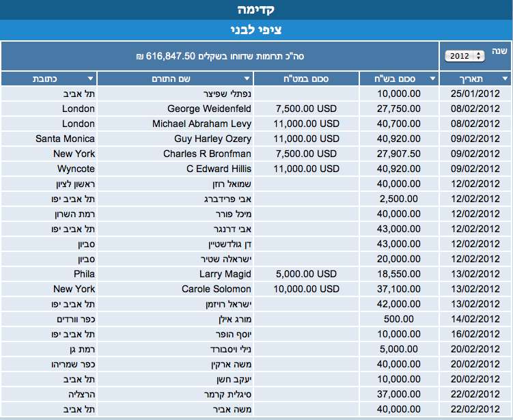Screen dimensions: 513x420
Task: Click the date 25/01/2012
Action: (475, 94)
